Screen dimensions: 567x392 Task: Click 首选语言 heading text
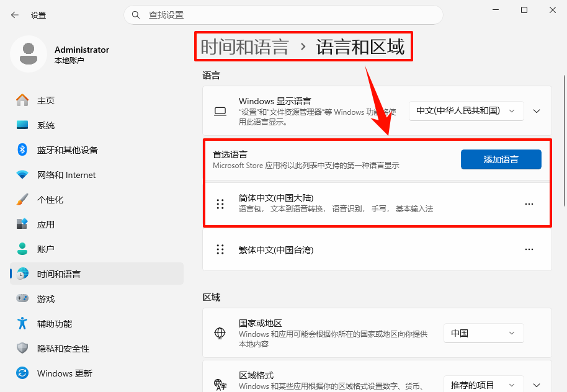point(230,154)
